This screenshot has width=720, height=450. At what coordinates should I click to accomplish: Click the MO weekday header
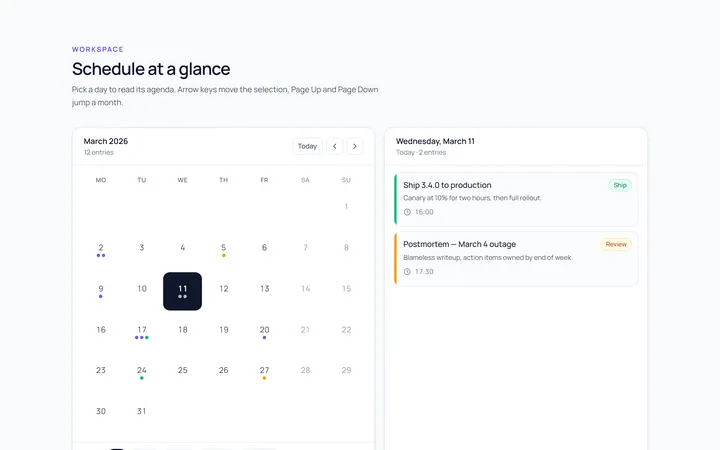pos(101,180)
